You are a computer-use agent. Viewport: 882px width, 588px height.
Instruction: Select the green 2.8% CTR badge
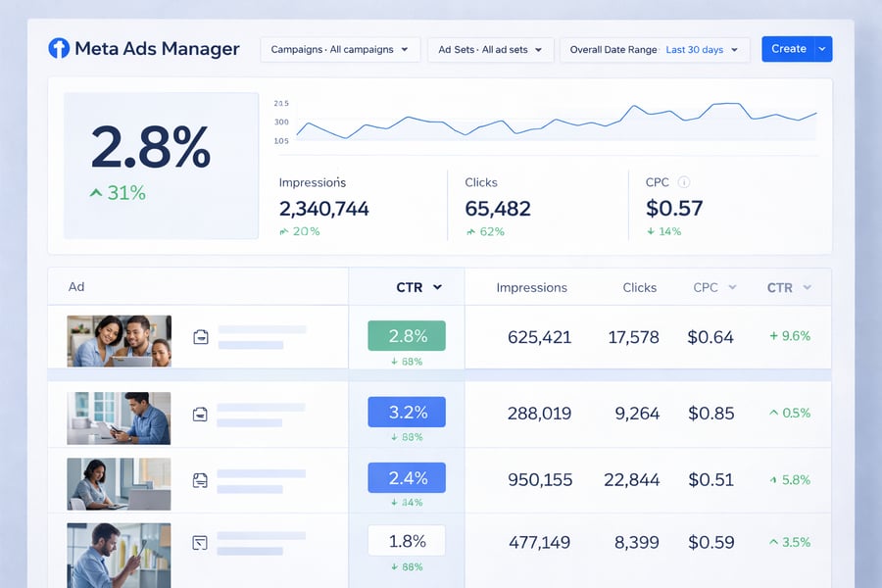pyautogui.click(x=406, y=334)
